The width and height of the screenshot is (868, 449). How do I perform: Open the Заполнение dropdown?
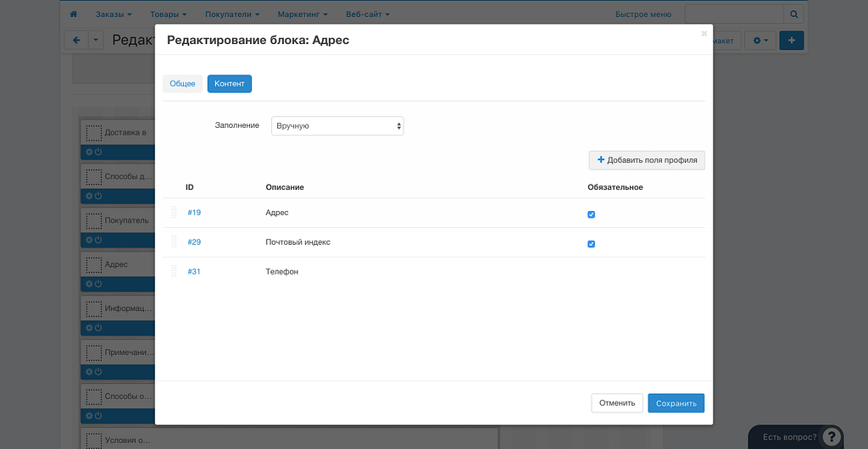point(337,126)
